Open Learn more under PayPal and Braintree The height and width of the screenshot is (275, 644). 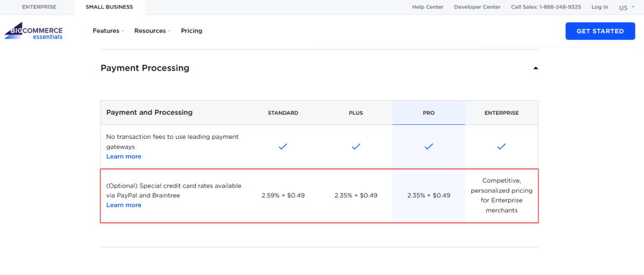point(124,205)
